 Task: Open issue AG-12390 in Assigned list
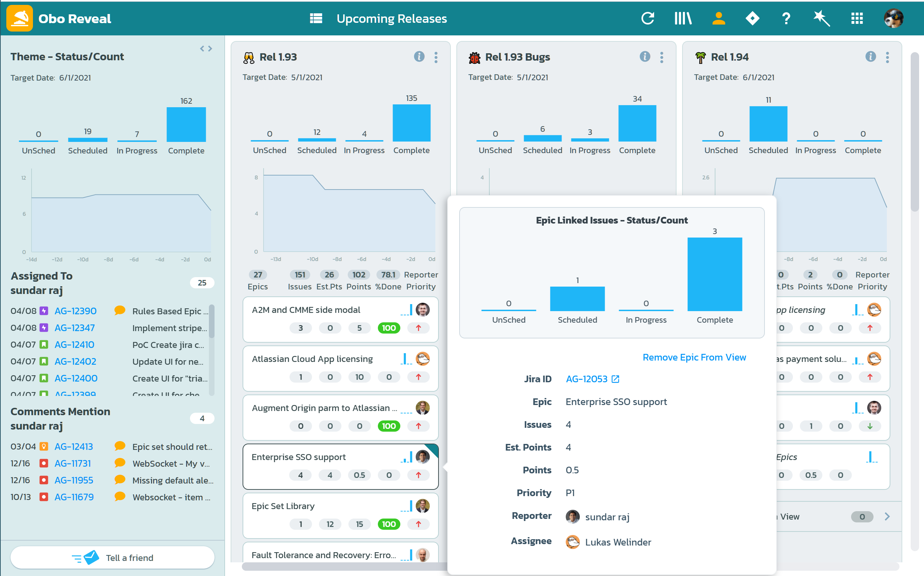[x=75, y=311]
